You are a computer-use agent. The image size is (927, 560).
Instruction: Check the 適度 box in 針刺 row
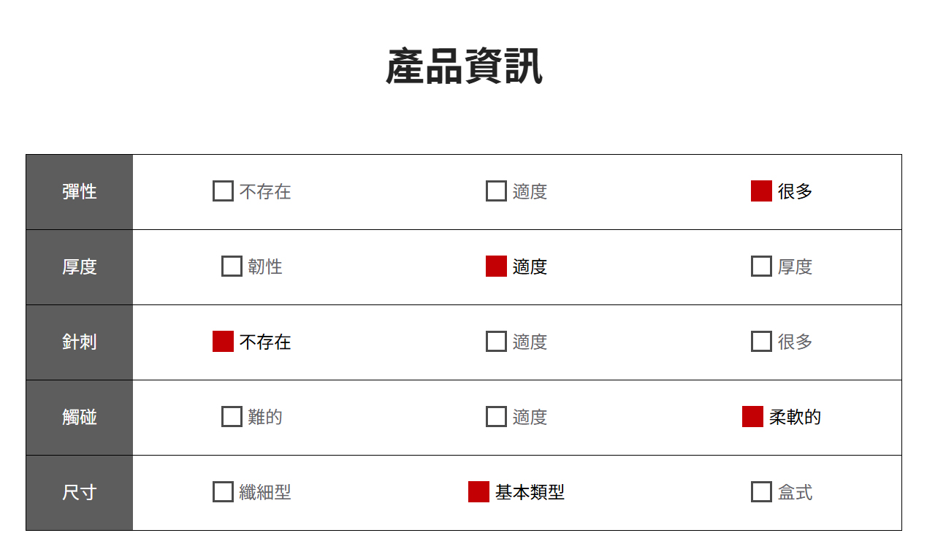click(x=496, y=342)
